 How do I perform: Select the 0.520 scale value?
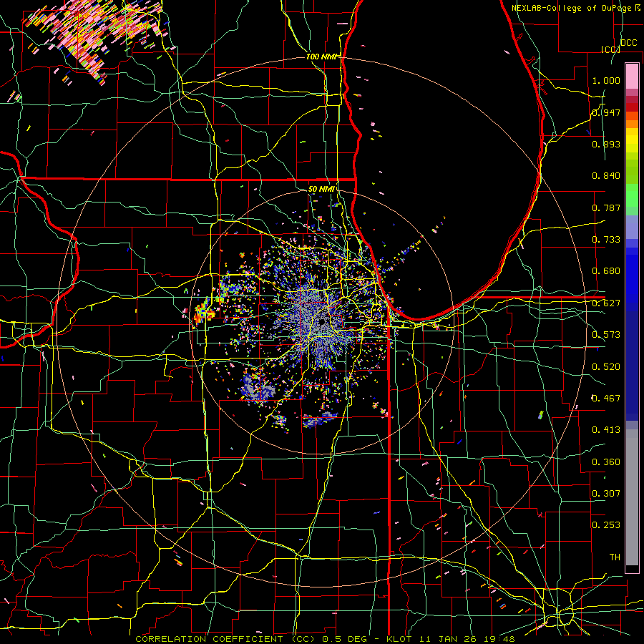[x=606, y=367]
